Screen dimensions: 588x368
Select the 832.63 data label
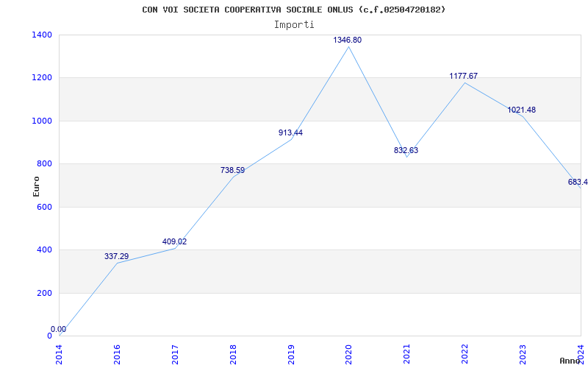[406, 151]
